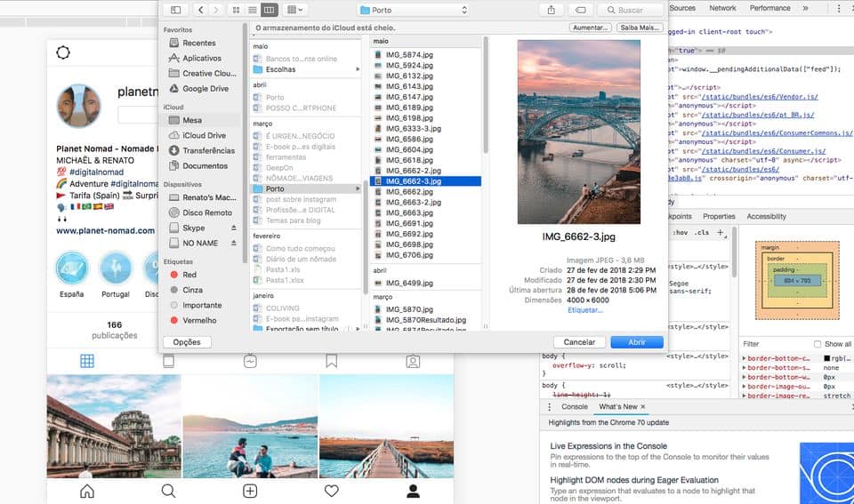Open Documentos in the sidebar
The height and width of the screenshot is (504, 854).
pos(205,166)
